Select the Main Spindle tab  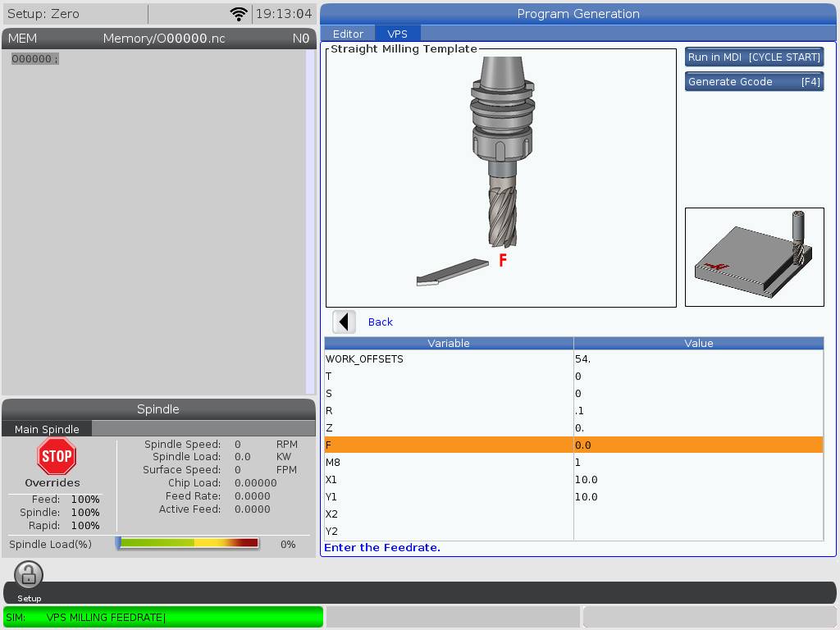(47, 429)
